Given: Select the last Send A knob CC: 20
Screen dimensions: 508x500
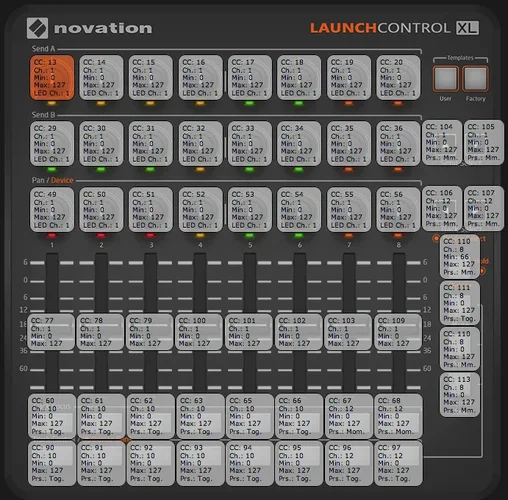Looking at the screenshot, I should click(x=398, y=77).
